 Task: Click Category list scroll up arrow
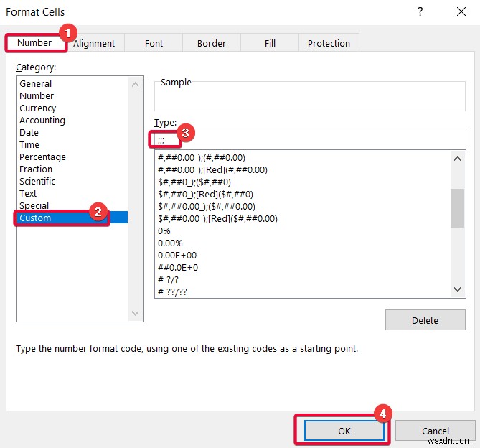136,85
